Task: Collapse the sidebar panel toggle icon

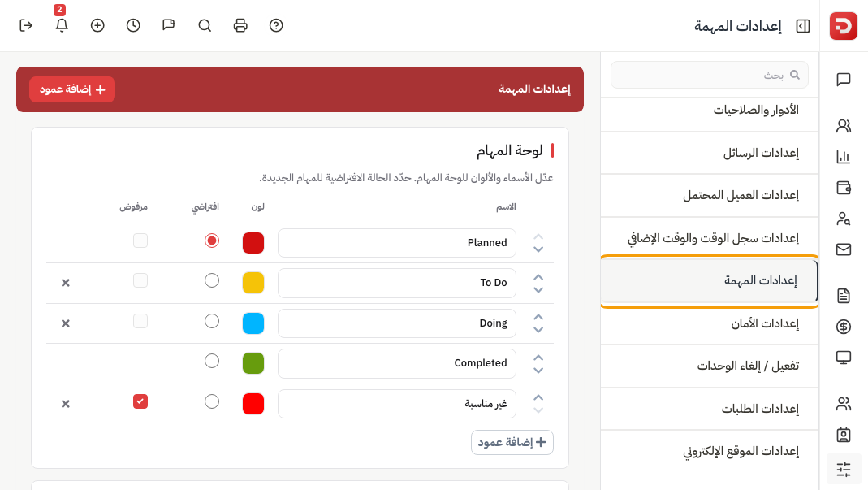Action: tap(803, 26)
